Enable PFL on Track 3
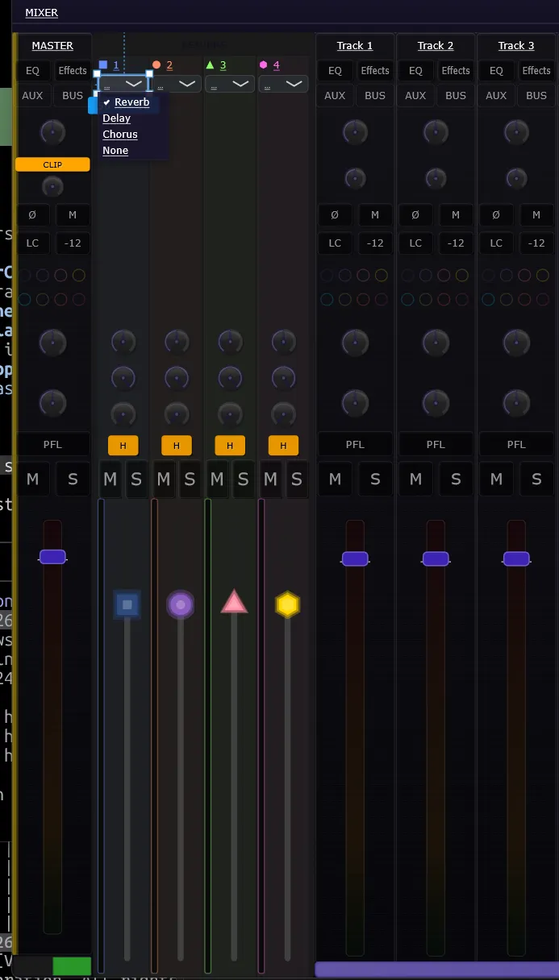The image size is (559, 980). click(x=516, y=444)
